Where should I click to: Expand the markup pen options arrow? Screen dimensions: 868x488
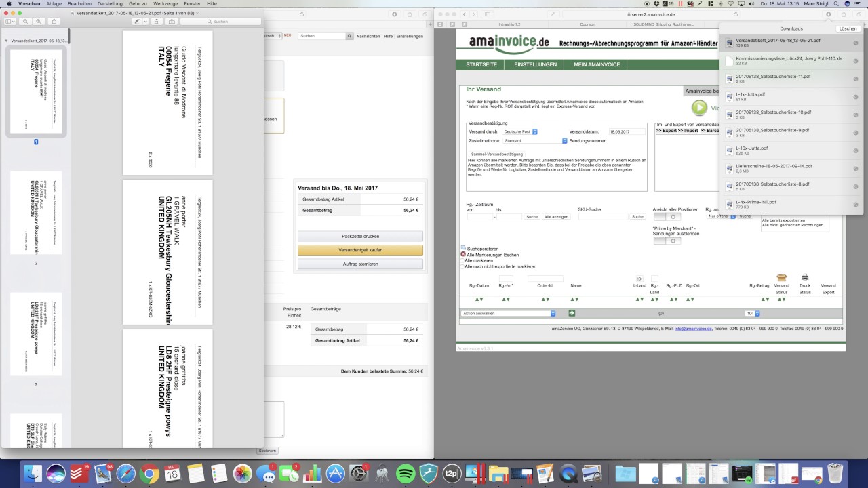[x=145, y=22]
